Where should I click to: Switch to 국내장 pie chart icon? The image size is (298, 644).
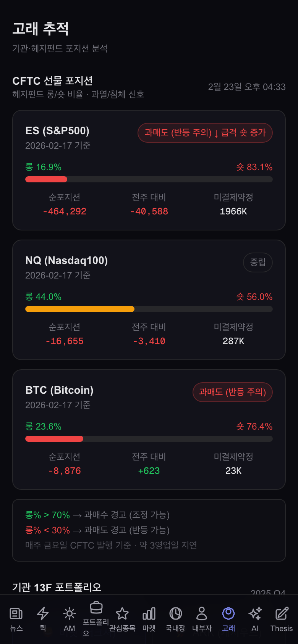[175, 614]
